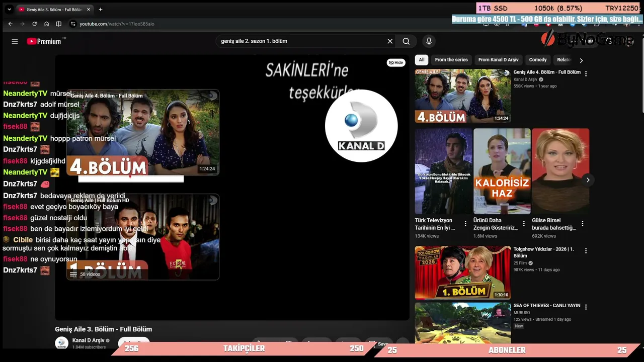Click the video title Geniş Aile 3. Bölüm

(x=104, y=329)
